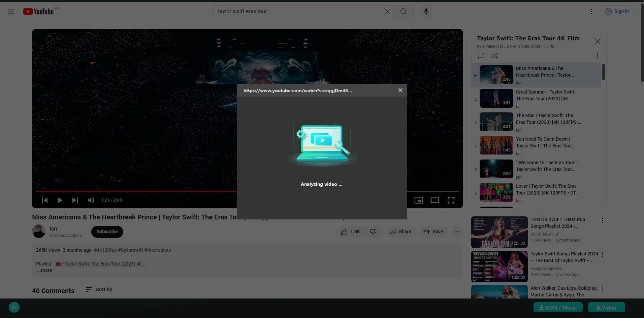
Task: Click the page vertical scrollbar
Action: click(x=642, y=42)
